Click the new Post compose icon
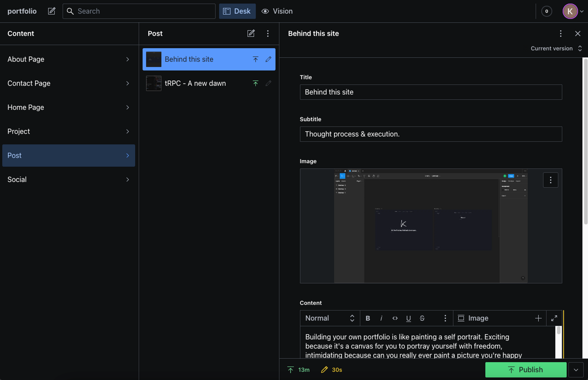The image size is (588, 380). click(251, 33)
